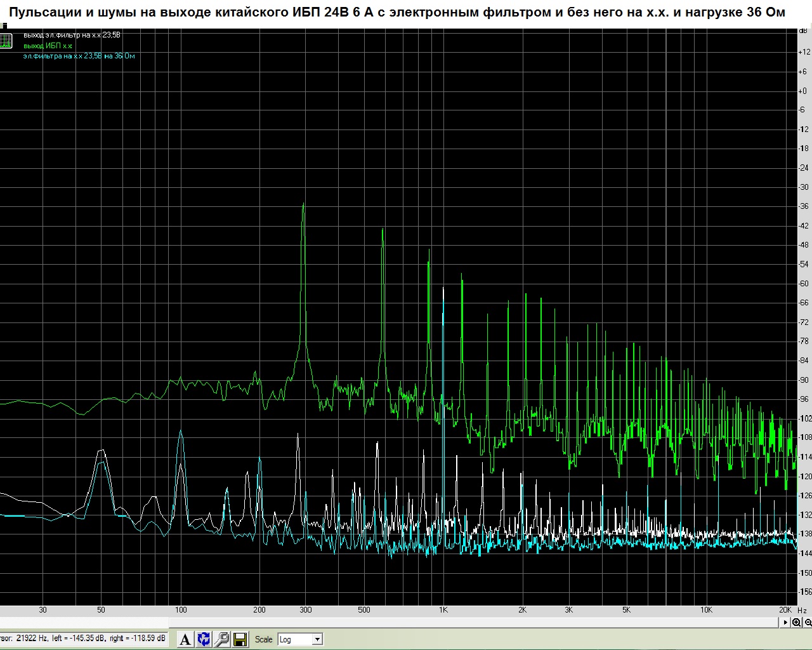This screenshot has height=650, width=812.
Task: Click the '1K' frequency axis label
Action: tap(443, 610)
